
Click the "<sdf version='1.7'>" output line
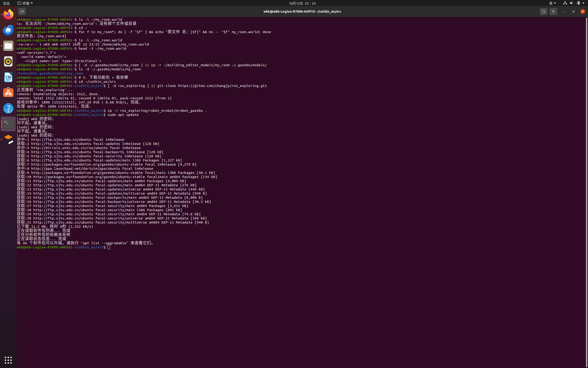36,53
